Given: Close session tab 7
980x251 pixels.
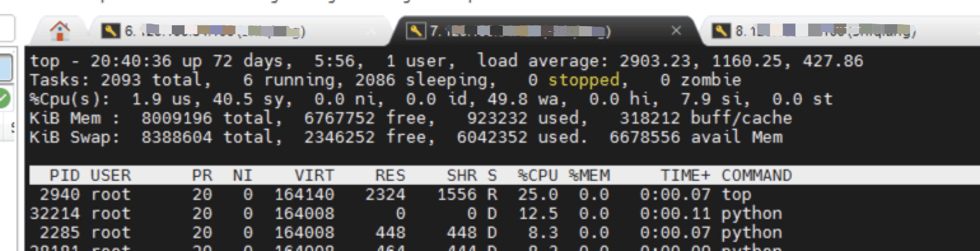Looking at the screenshot, I should pos(676,31).
